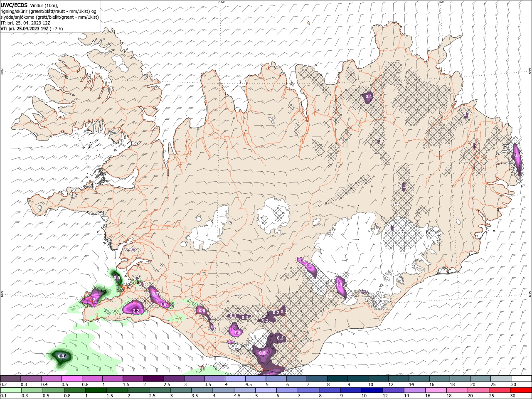Click the UWC/ECDS title text

click(14, 5)
